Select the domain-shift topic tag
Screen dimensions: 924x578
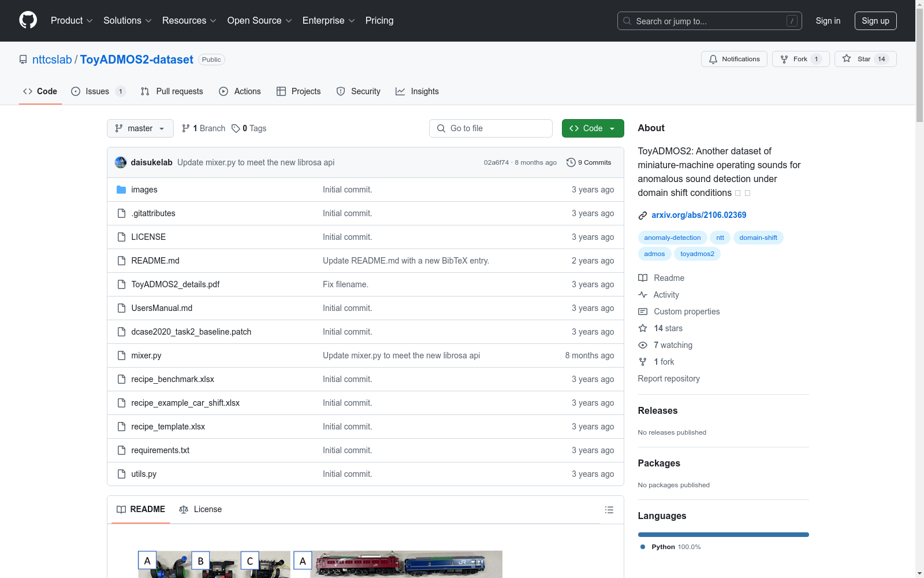coord(758,238)
